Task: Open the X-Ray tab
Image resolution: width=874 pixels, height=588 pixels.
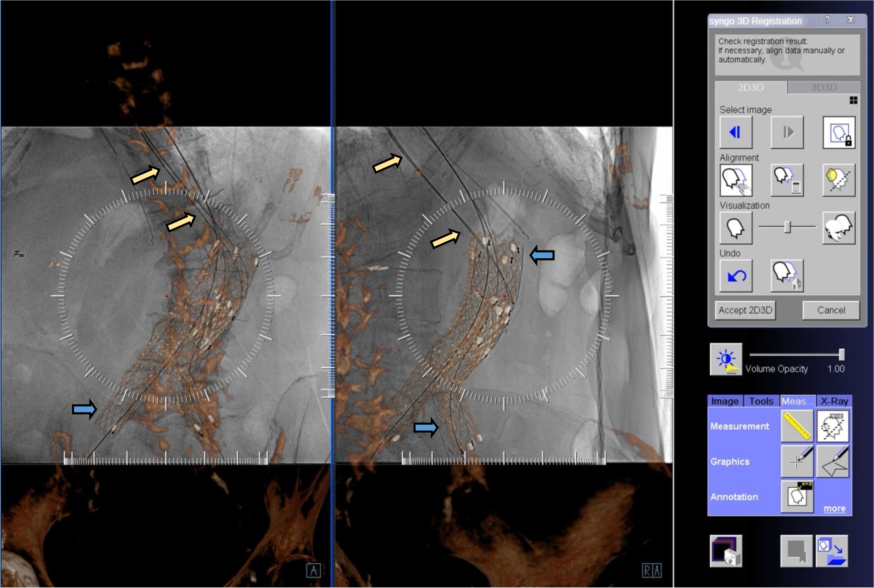Action: tap(834, 401)
